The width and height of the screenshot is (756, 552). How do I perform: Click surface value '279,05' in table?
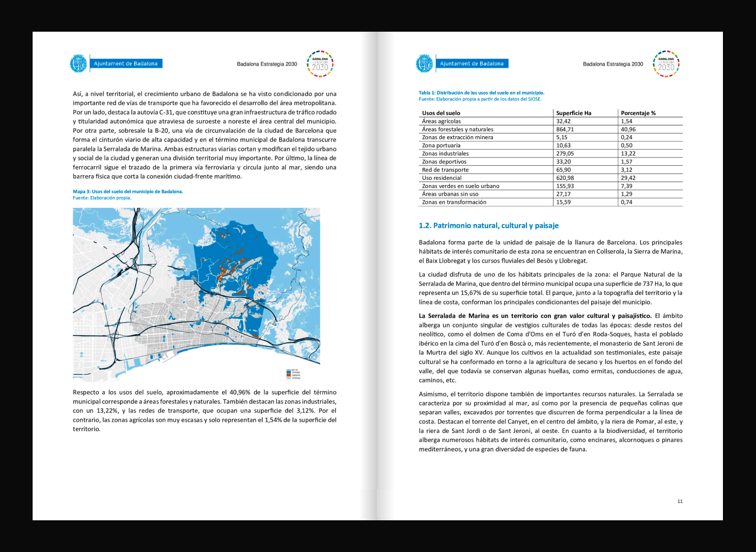coord(565,154)
